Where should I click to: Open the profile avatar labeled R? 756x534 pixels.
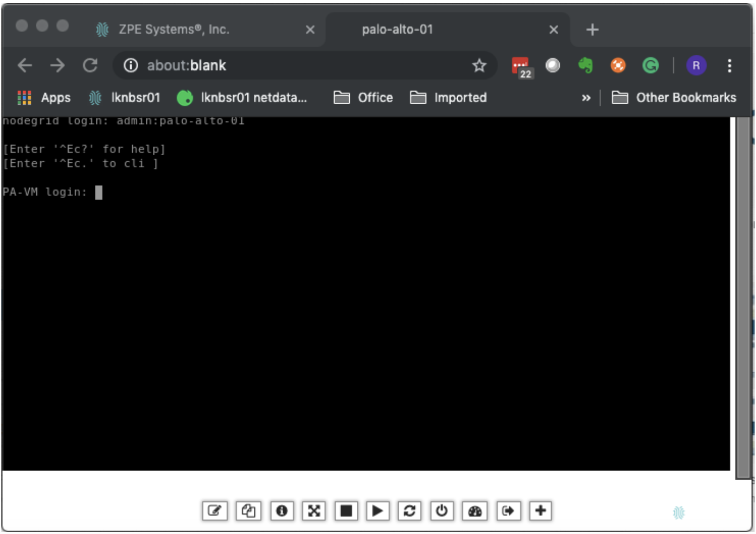pos(696,66)
